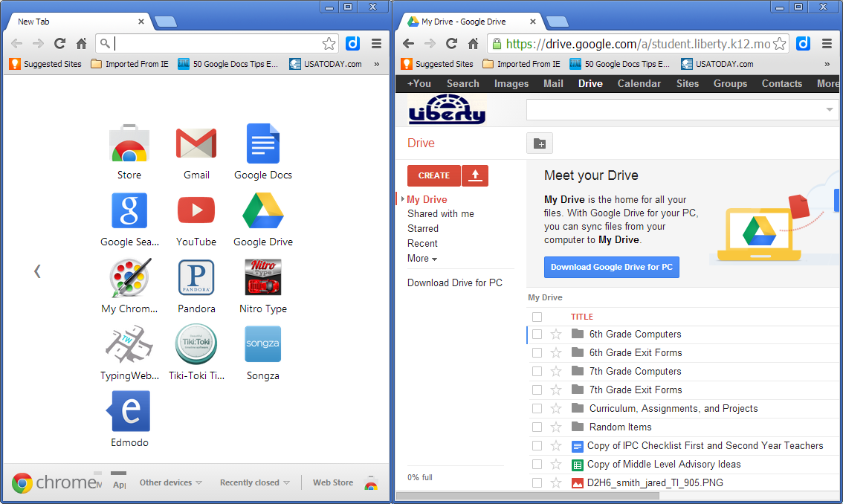Image resolution: width=843 pixels, height=504 pixels.
Task: Launch the Nitro Type app
Action: [263, 277]
